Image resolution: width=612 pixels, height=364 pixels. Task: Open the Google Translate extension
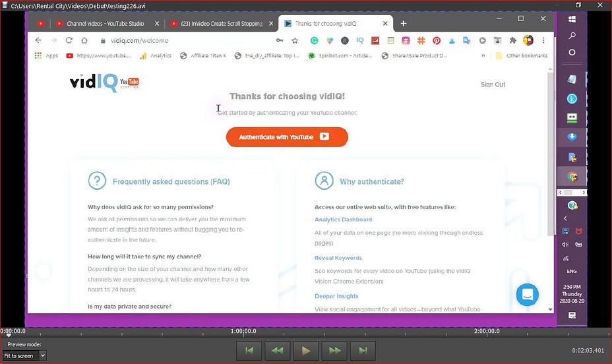[466, 40]
